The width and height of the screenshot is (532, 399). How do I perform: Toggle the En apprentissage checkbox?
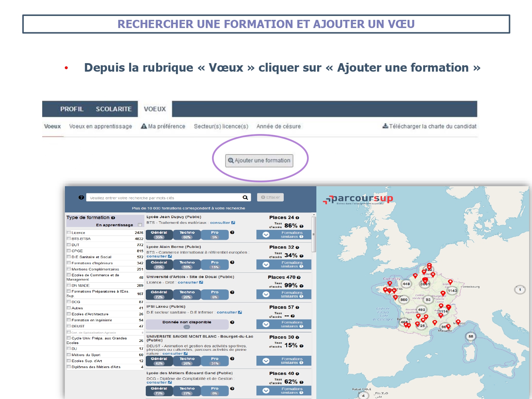pos(140,225)
